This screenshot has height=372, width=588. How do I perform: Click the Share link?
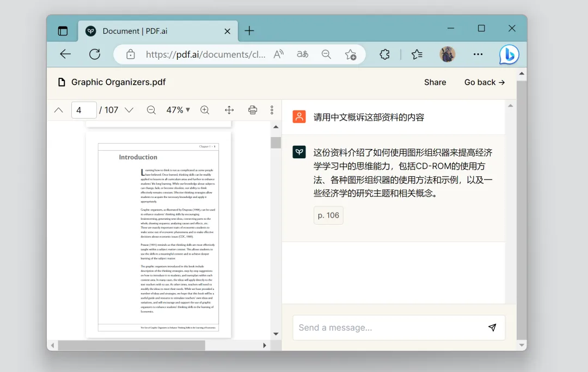435,82
